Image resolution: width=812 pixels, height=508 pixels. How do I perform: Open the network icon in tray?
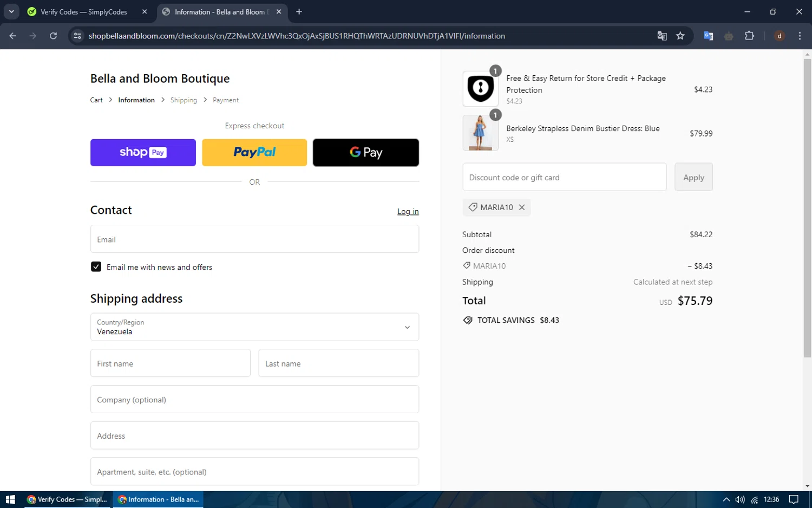(x=754, y=499)
